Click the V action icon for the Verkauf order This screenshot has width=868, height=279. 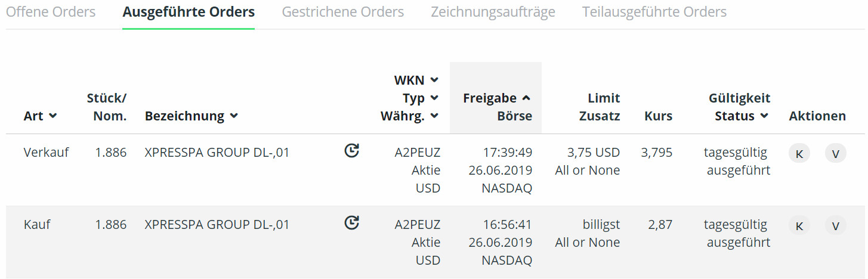(836, 154)
